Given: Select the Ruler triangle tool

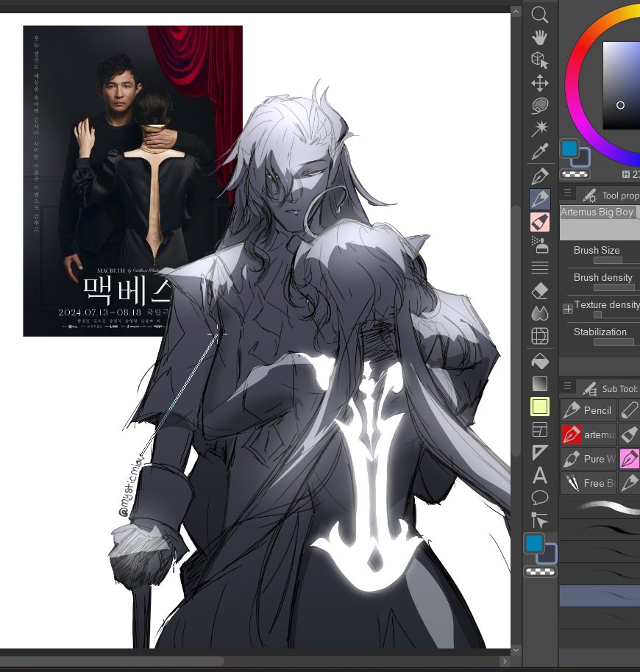Looking at the screenshot, I should 540,452.
